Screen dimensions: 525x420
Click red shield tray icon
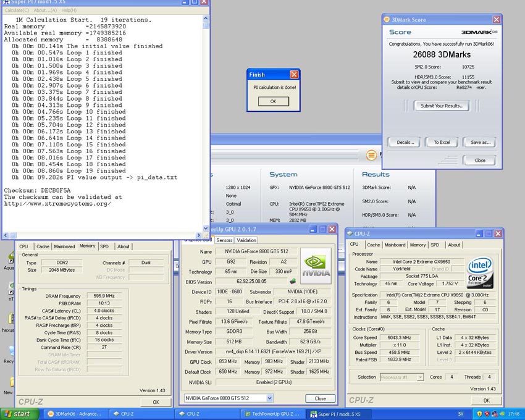pos(487,414)
